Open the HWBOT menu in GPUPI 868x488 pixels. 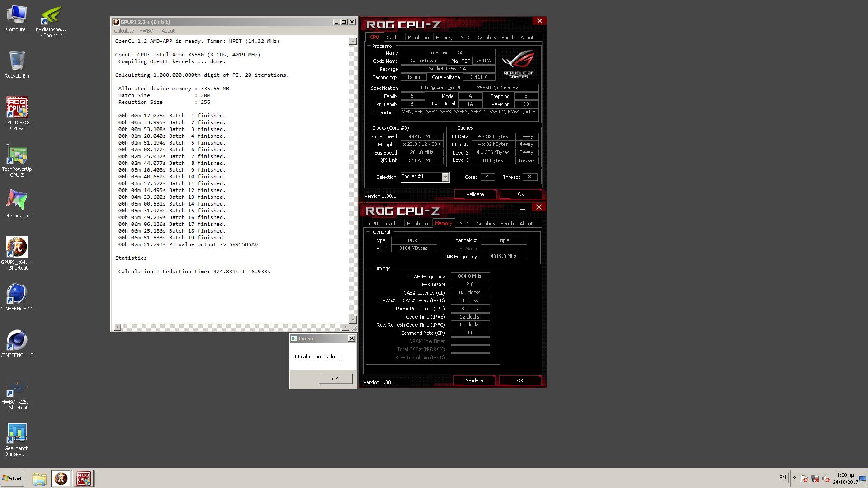tap(147, 31)
